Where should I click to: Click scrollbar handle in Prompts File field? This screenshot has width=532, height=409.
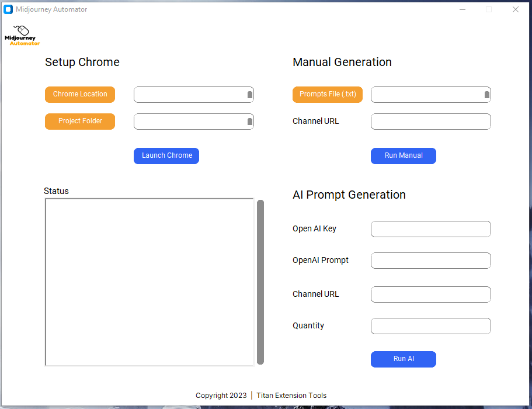tap(487, 95)
